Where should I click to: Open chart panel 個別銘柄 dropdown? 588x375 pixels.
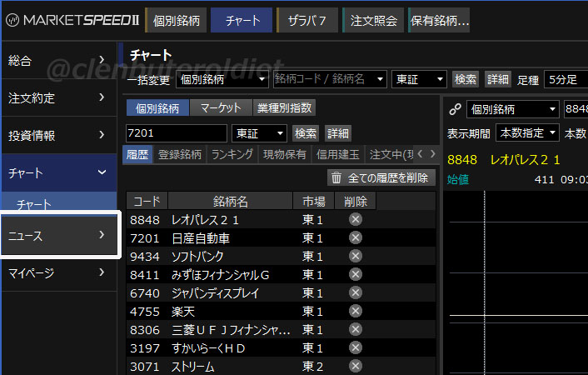pyautogui.click(x=512, y=109)
